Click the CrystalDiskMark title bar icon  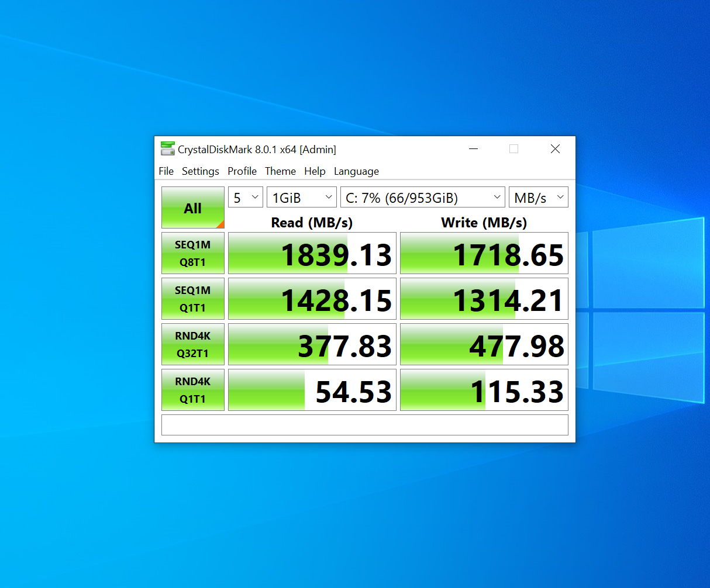(x=168, y=149)
